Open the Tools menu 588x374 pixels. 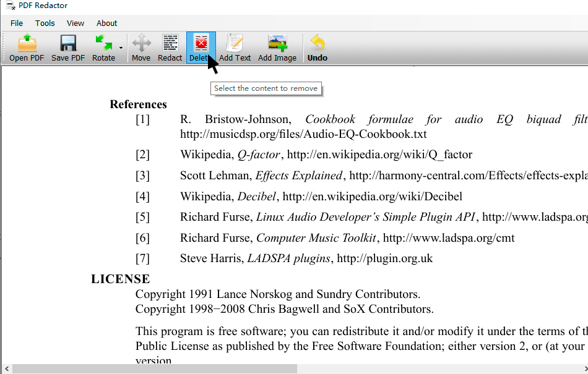tap(45, 23)
